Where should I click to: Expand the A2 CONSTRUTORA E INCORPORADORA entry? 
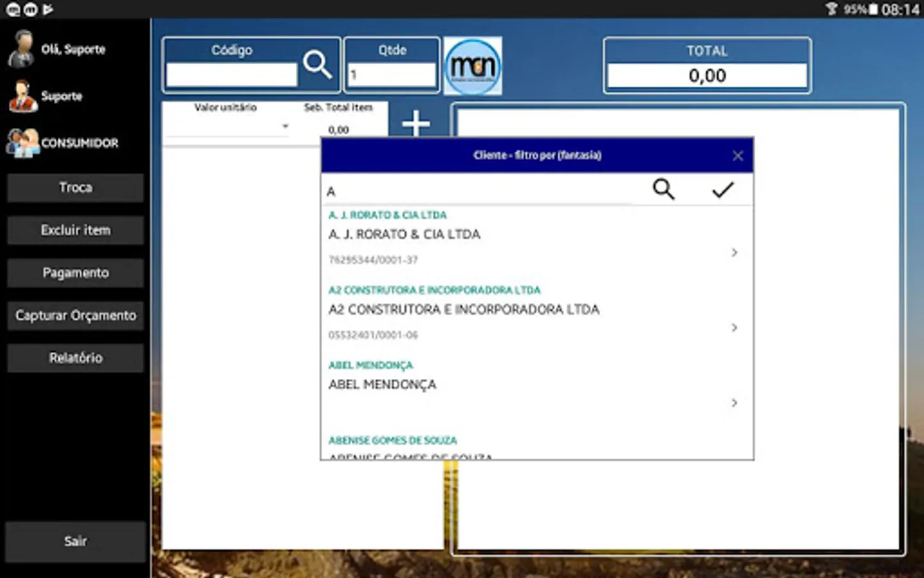(734, 328)
